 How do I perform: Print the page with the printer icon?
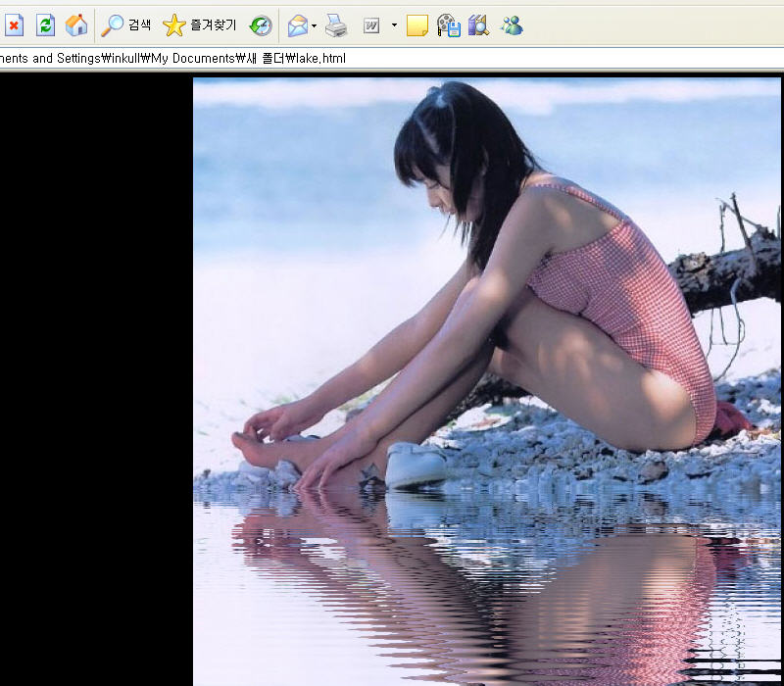336,25
